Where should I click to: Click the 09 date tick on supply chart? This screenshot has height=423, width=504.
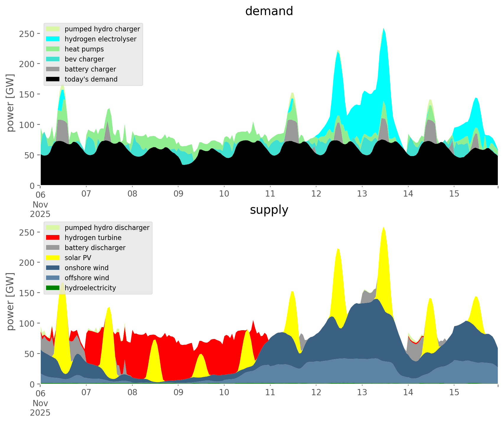(178, 393)
